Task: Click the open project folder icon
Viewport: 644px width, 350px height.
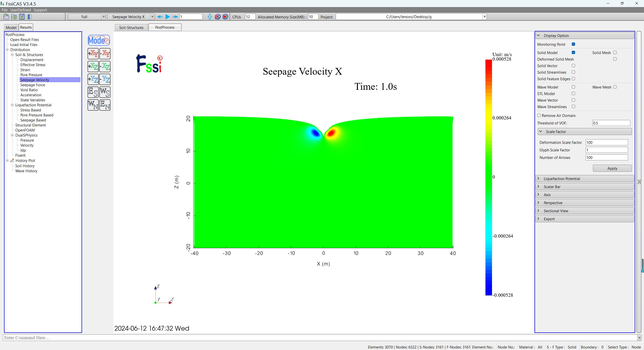Action: (x=6, y=17)
